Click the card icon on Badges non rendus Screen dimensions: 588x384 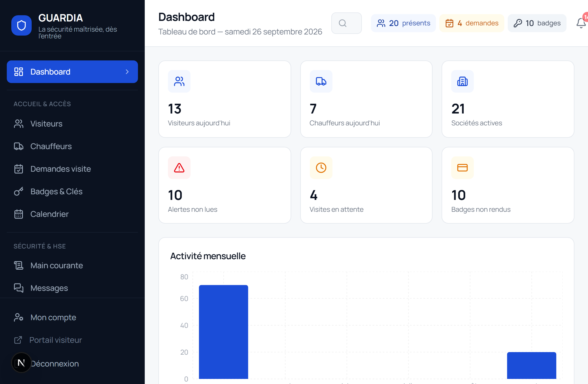(462, 168)
